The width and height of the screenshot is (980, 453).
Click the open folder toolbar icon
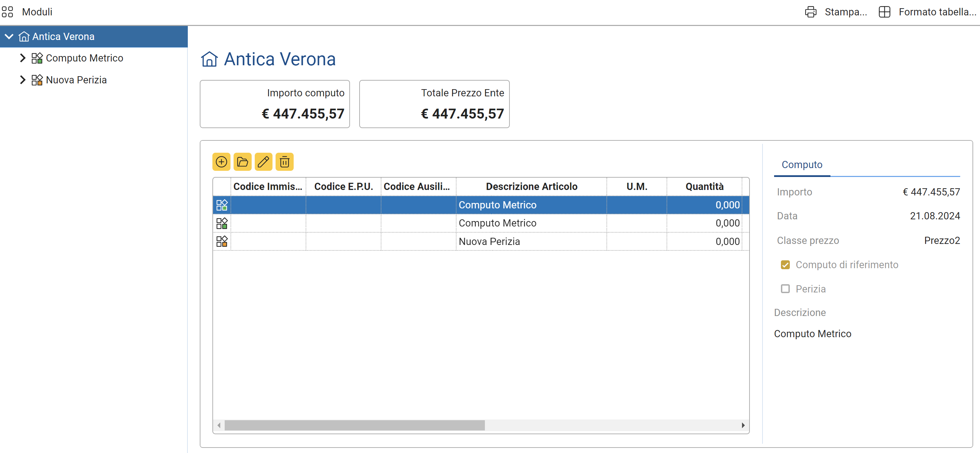(x=242, y=162)
